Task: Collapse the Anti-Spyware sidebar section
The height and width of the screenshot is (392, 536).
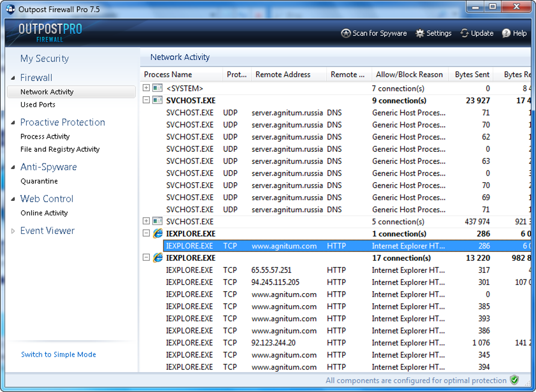Action: click(13, 167)
